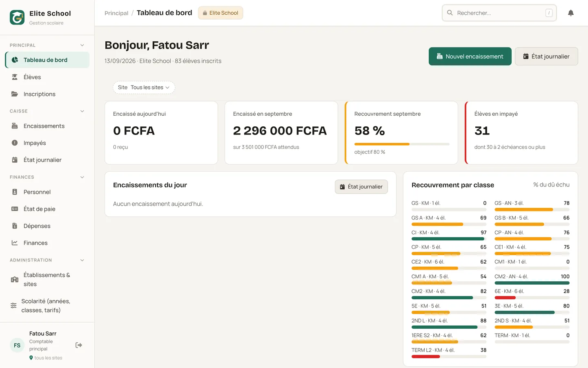Click top État journalier button
This screenshot has height=368, width=588.
[546, 56]
